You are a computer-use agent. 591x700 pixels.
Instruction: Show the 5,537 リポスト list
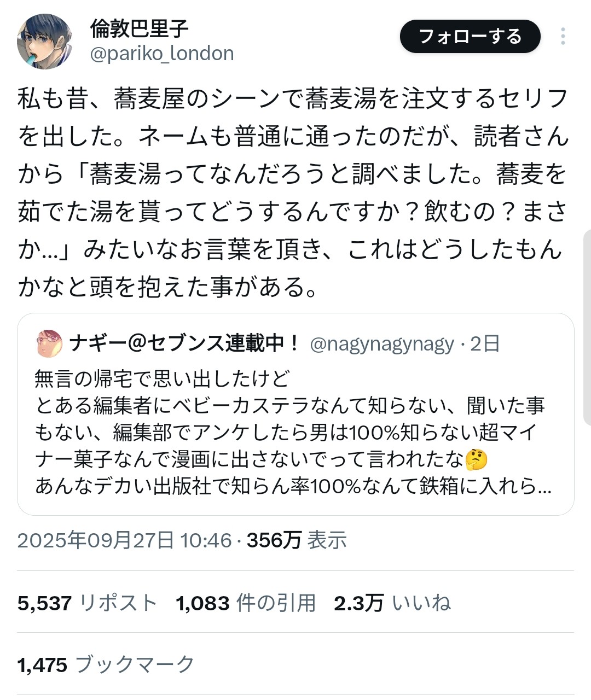(88, 603)
